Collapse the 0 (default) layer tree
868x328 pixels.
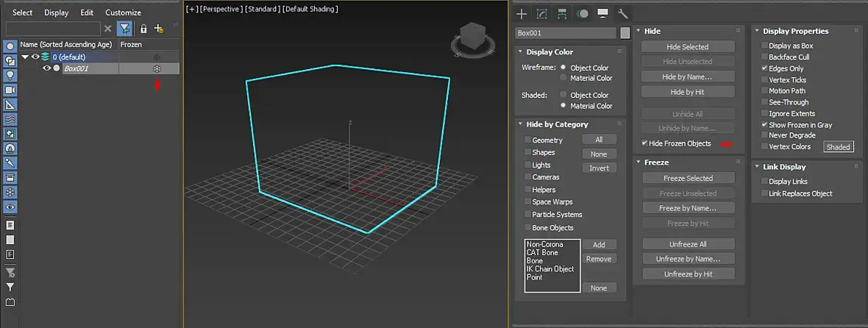click(25, 57)
